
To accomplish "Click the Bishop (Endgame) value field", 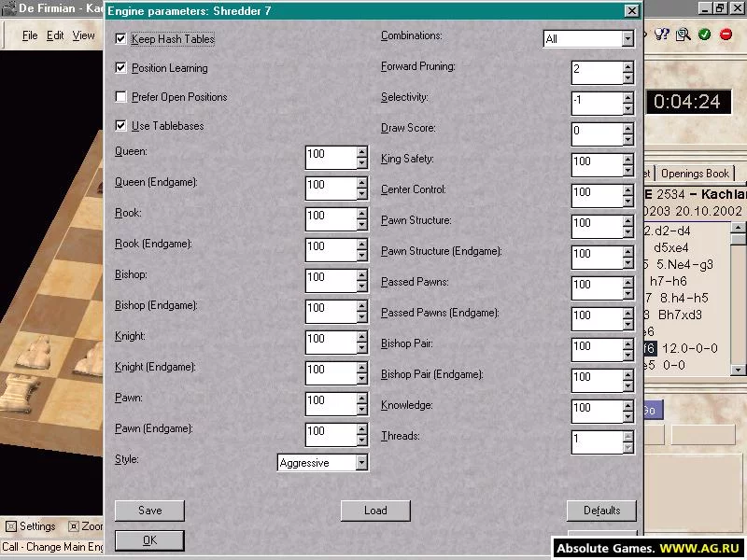I will click(x=331, y=312).
